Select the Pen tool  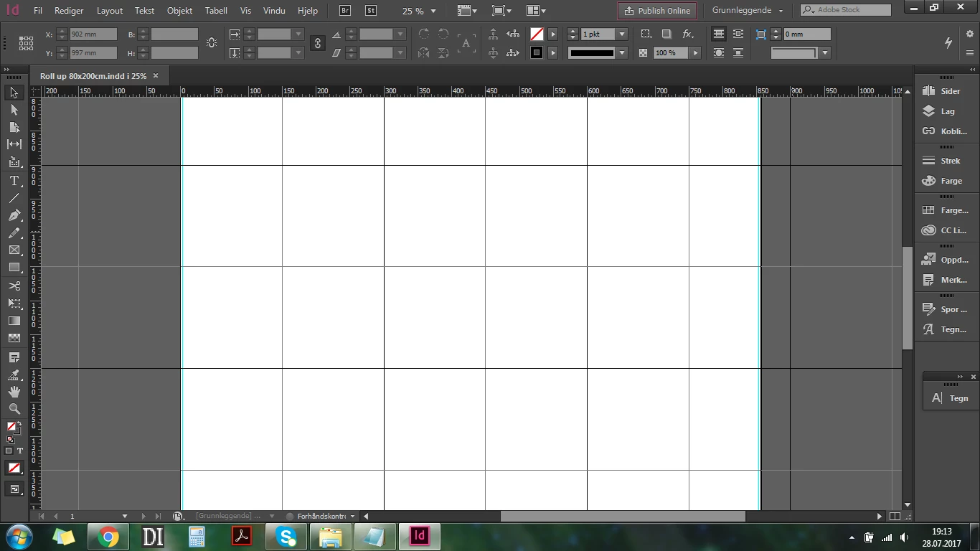pos(14,215)
